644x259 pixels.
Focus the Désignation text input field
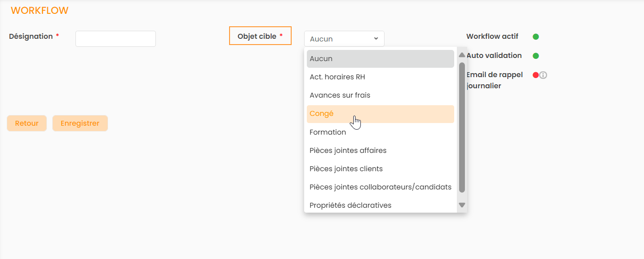pos(115,39)
